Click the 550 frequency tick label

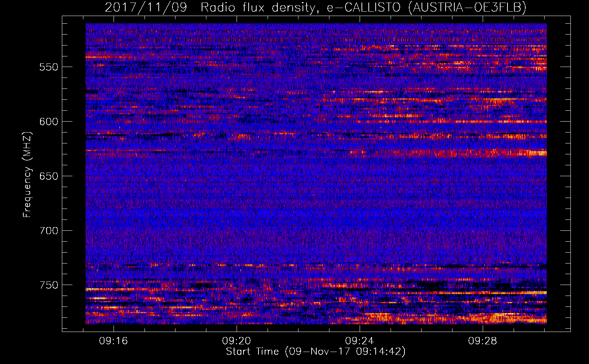click(49, 67)
